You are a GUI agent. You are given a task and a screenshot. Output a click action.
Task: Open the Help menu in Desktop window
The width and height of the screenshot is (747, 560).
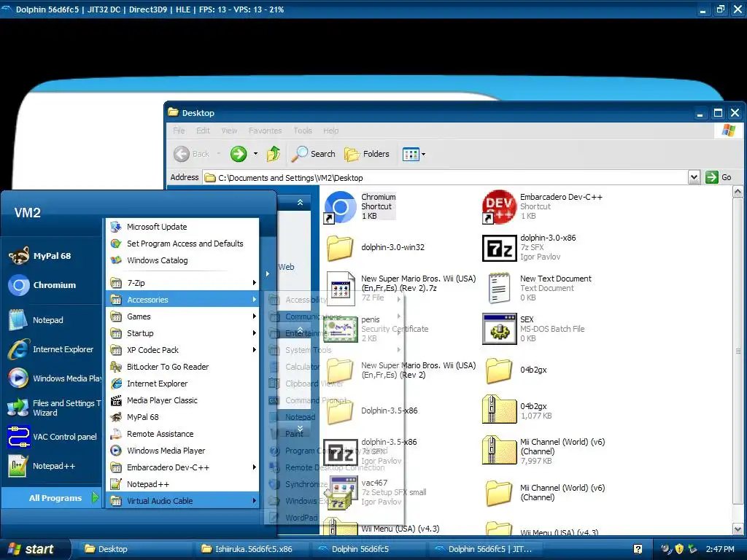pyautogui.click(x=330, y=131)
